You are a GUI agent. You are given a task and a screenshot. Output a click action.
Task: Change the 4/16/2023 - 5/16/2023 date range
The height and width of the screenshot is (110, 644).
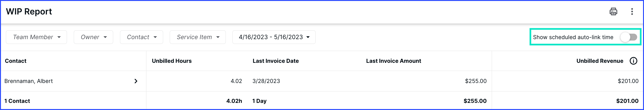pos(274,37)
